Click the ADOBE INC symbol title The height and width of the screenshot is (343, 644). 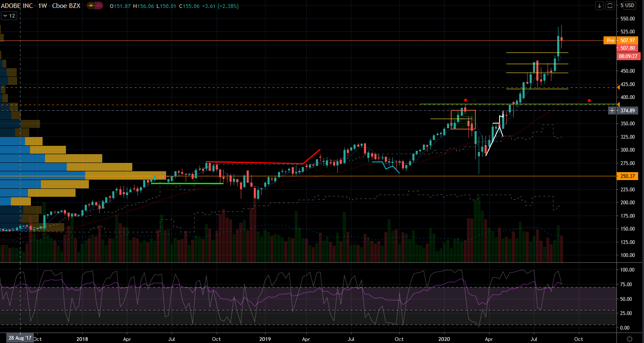pyautogui.click(x=17, y=6)
